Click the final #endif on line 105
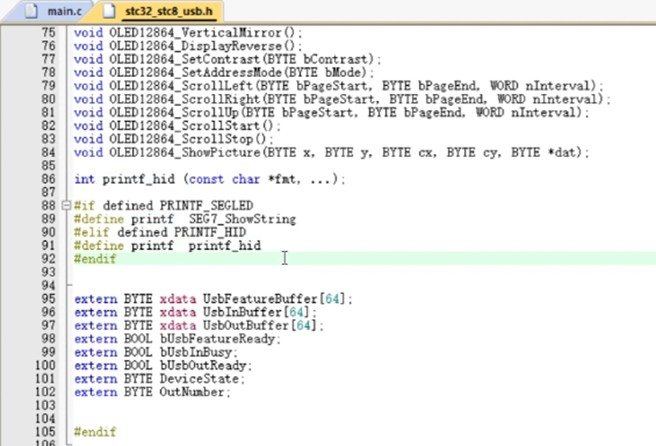The image size is (656, 446). [x=94, y=432]
